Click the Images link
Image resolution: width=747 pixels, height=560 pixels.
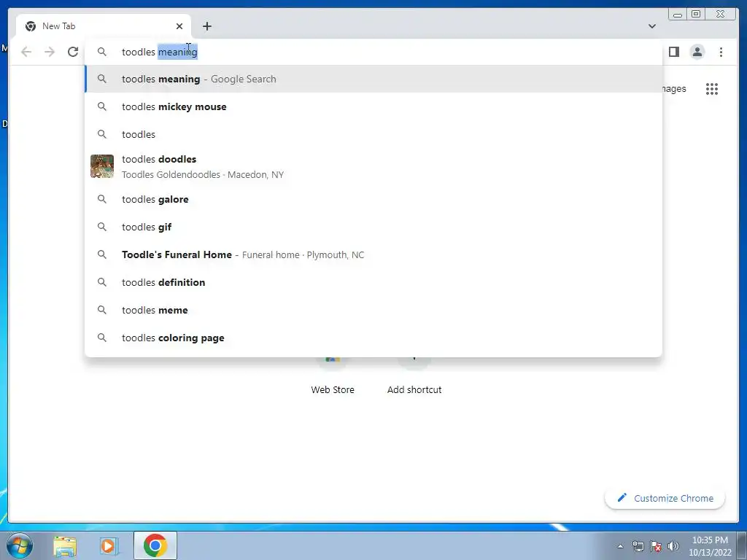point(674,89)
